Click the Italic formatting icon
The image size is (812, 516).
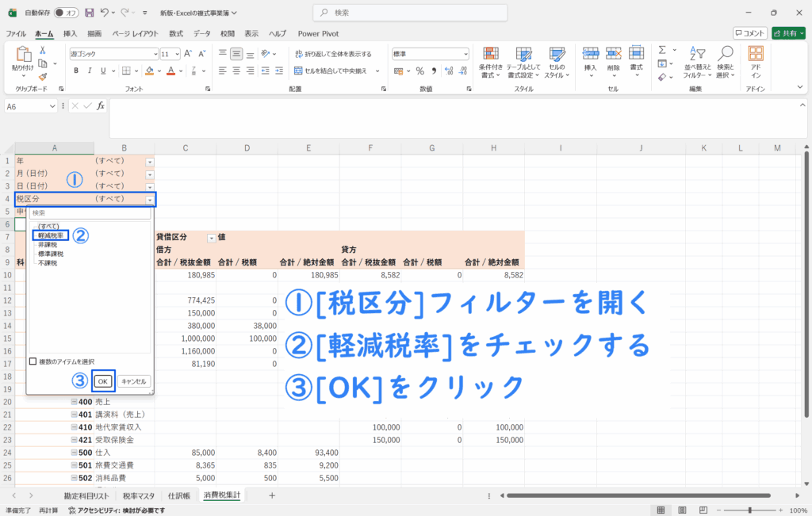90,71
